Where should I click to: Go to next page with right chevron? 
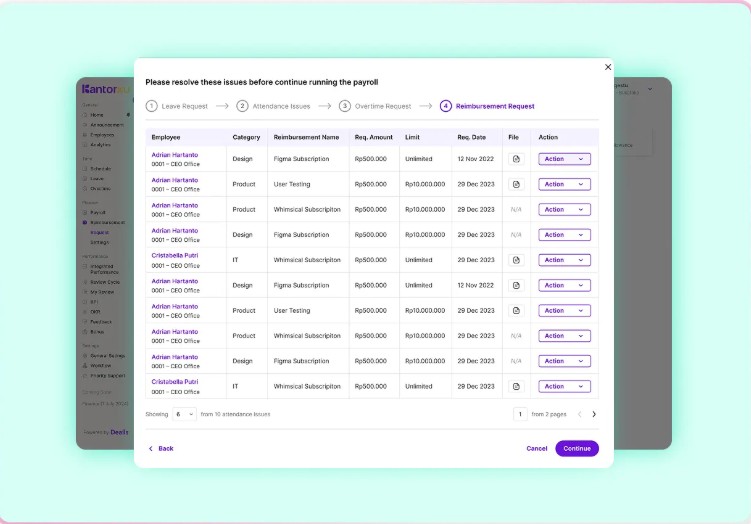(594, 414)
